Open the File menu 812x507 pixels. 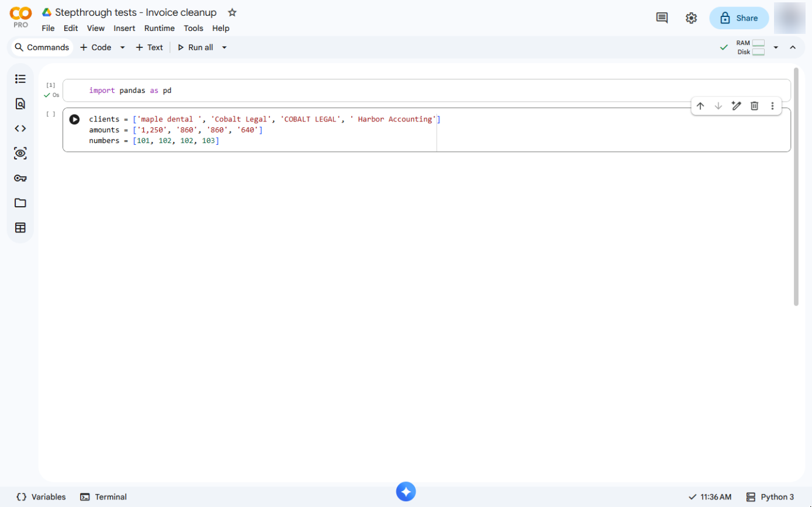tap(48, 28)
